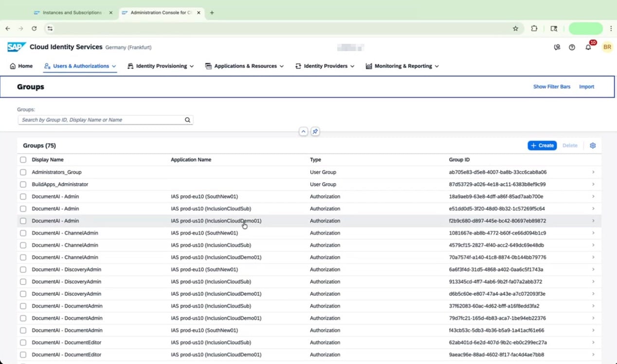Click the Application Name column header
This screenshot has height=364, width=617.
191,160
